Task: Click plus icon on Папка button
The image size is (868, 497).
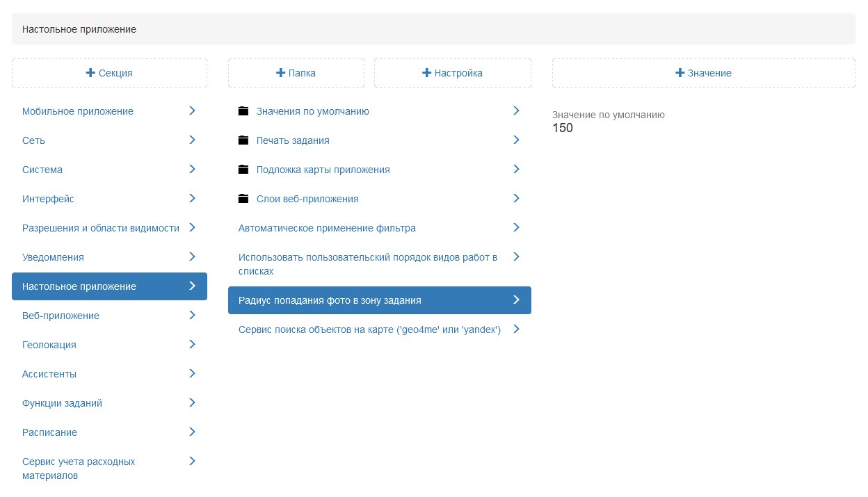Action: tap(281, 73)
